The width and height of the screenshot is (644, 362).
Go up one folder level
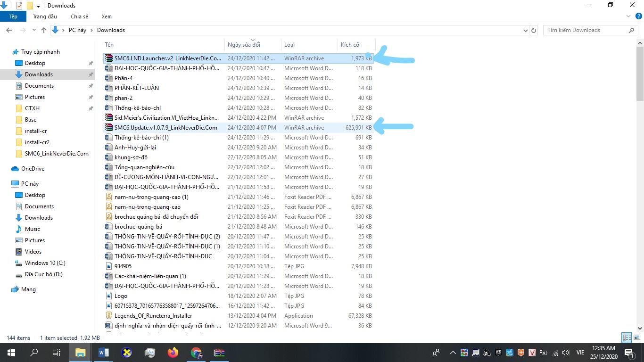tap(44, 30)
